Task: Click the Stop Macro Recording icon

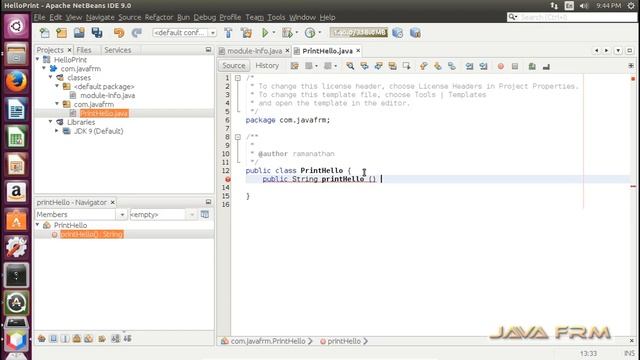Action: [x=515, y=66]
